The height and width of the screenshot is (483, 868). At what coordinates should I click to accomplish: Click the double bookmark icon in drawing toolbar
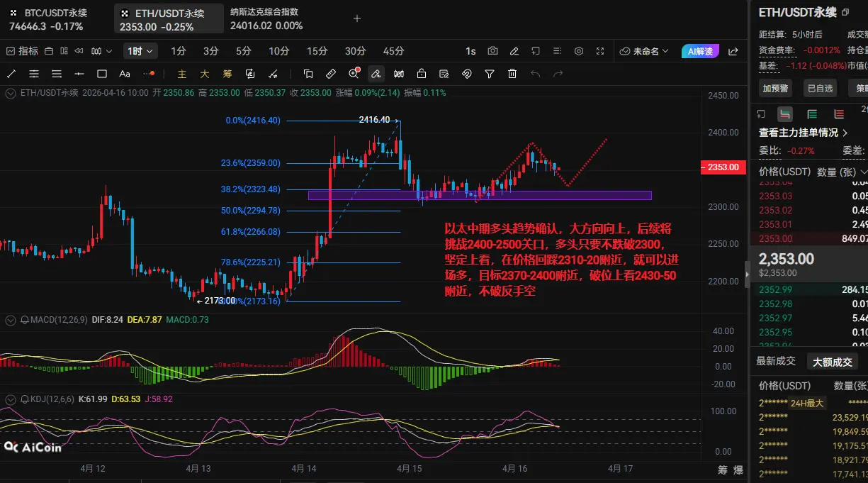point(308,74)
